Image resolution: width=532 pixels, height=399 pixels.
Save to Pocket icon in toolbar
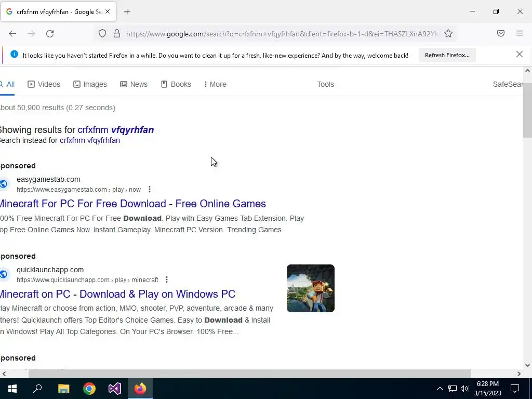(501, 33)
